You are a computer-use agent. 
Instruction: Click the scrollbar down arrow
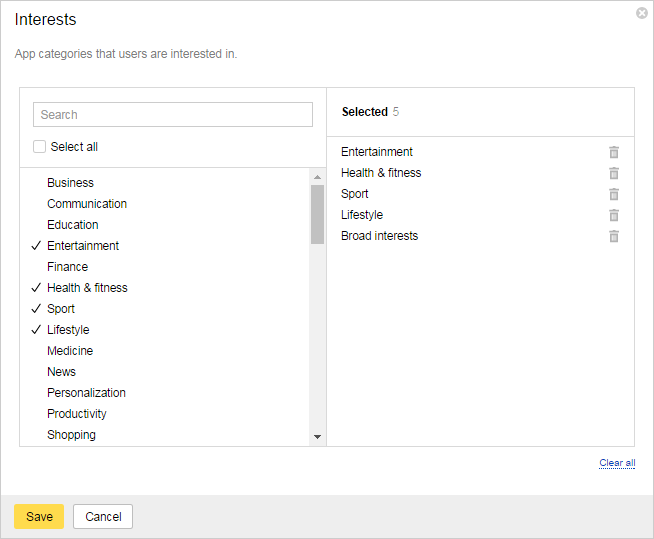point(317,437)
